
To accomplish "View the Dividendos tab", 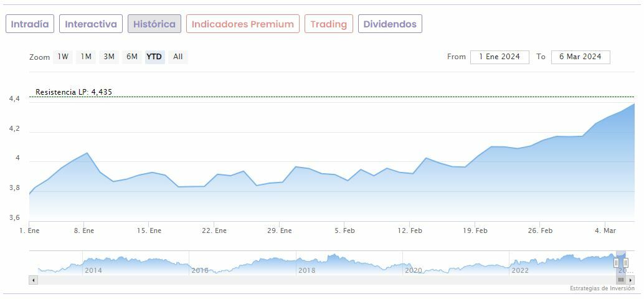I will pos(390,24).
